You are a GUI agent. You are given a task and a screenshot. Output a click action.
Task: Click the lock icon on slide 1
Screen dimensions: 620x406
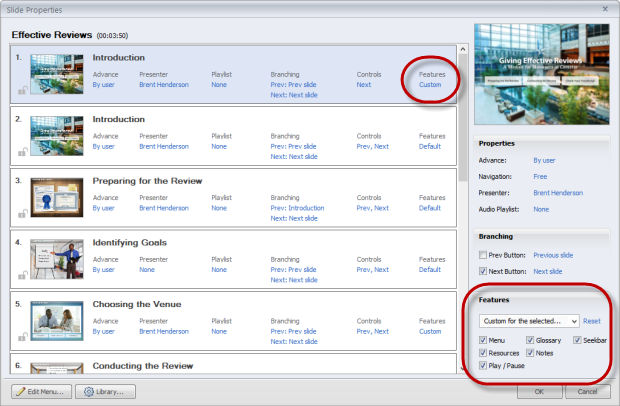(x=21, y=90)
